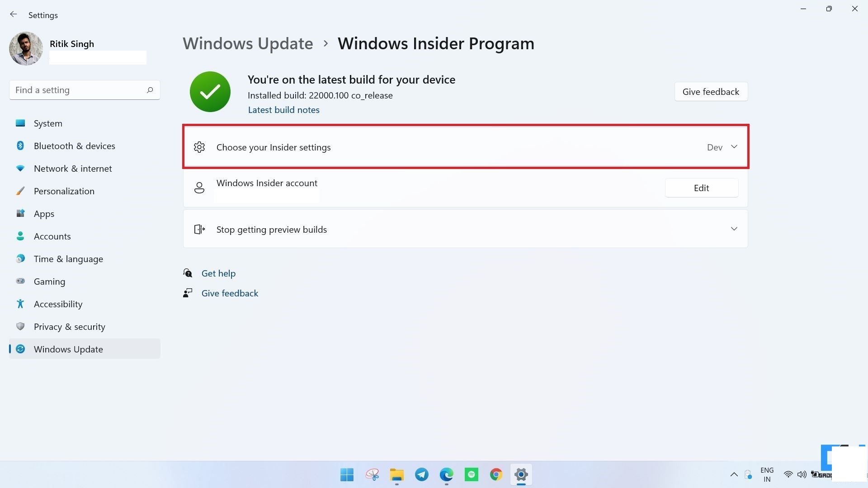
Task: Click the Telegram icon in taskbar
Action: click(422, 474)
